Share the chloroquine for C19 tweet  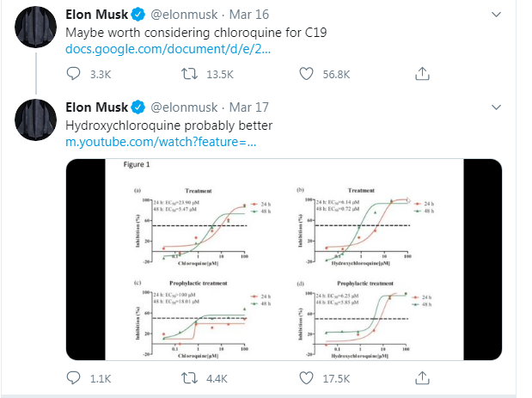(422, 75)
